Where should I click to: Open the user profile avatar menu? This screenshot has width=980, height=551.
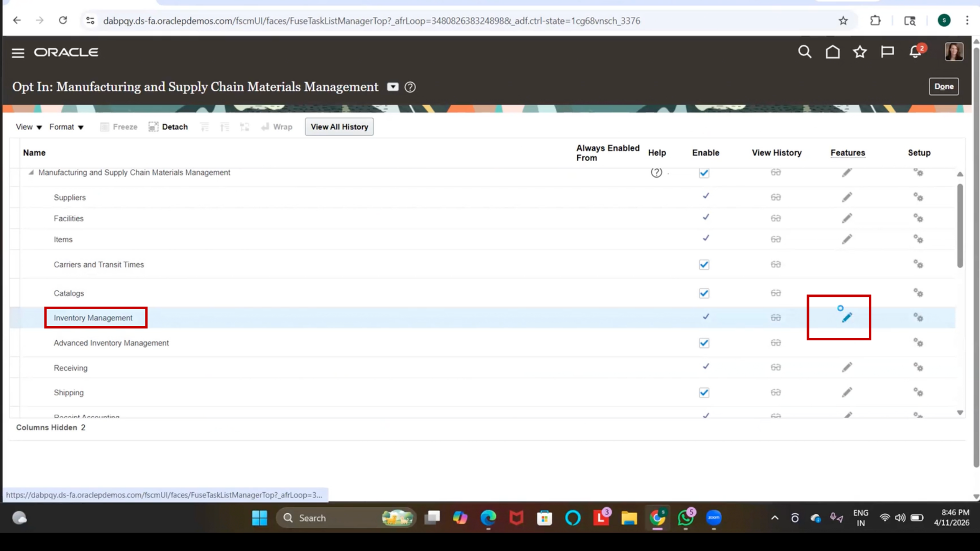tap(953, 52)
